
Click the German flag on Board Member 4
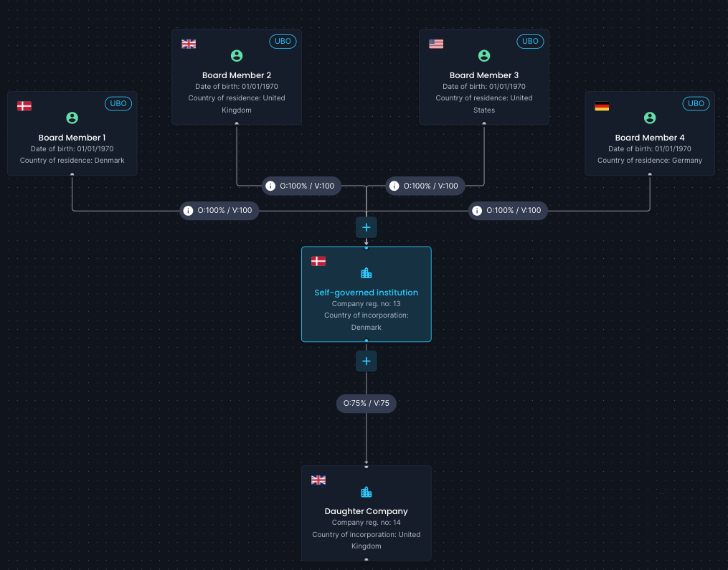coord(602,106)
